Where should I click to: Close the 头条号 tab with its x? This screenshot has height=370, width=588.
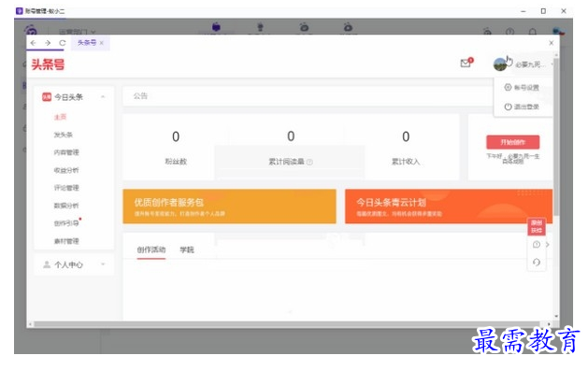[x=102, y=43]
